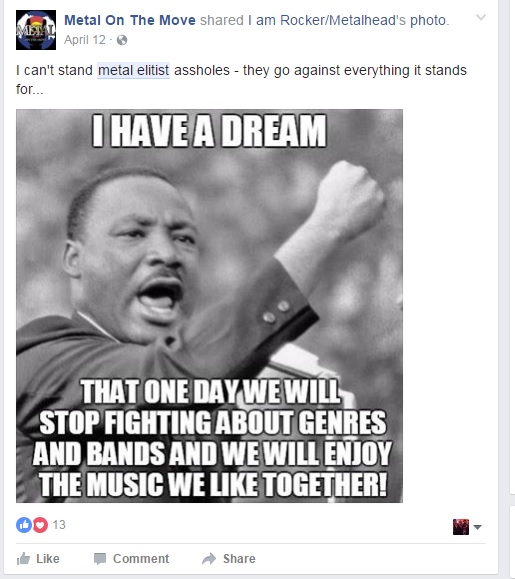The height and width of the screenshot is (579, 515).
Task: Open Metal On The Move profile picture
Action: [x=36, y=30]
